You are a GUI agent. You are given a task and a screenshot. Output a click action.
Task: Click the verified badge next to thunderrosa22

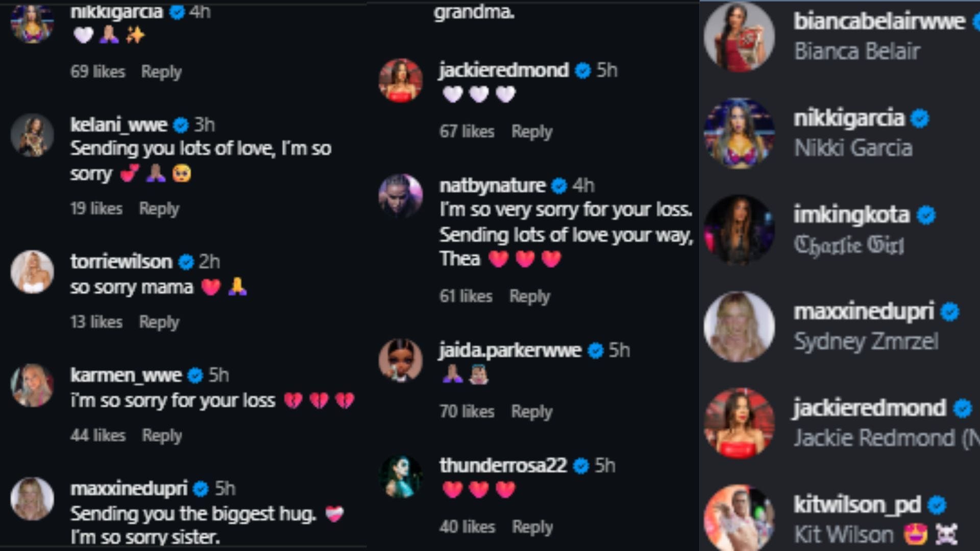[x=578, y=465]
